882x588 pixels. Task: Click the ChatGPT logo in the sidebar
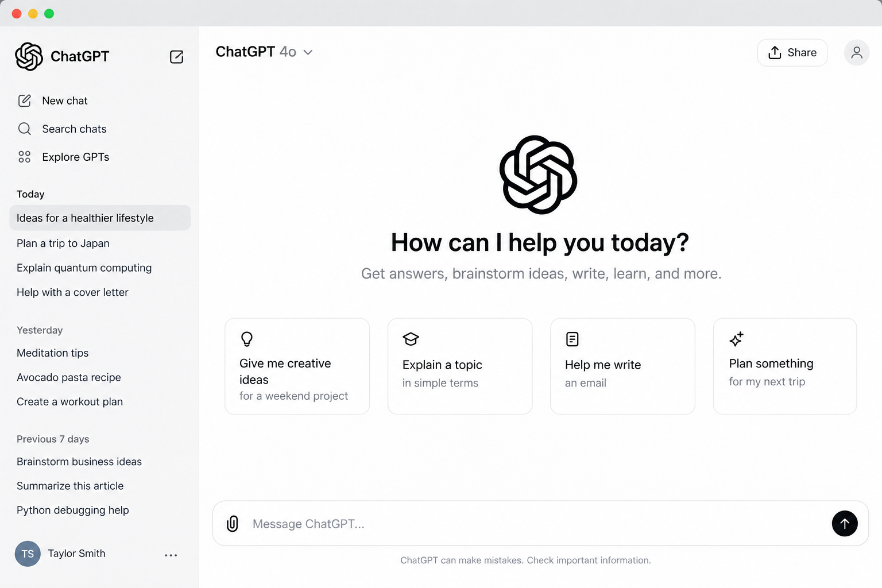(29, 56)
